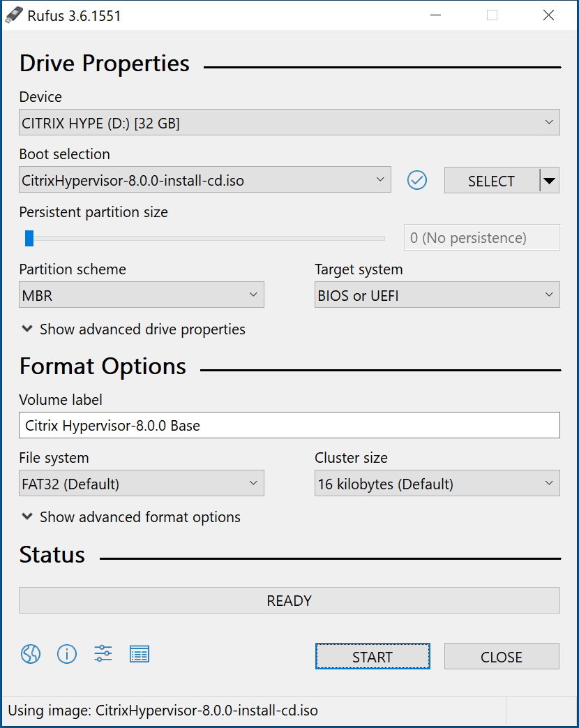Viewport: 579px width, 728px height.
Task: Click into the Volume label text field
Action: pyautogui.click(x=289, y=425)
